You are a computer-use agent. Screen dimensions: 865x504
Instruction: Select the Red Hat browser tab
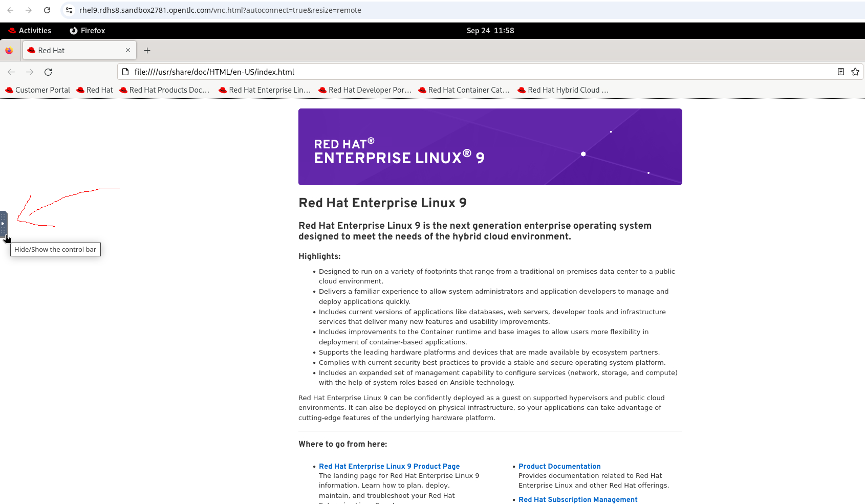pos(79,51)
